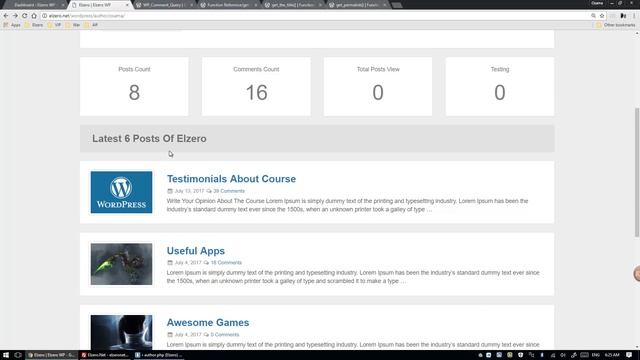Screen dimensions: 640x360
Task: Open the Awesome Games post title
Action: [208, 322]
